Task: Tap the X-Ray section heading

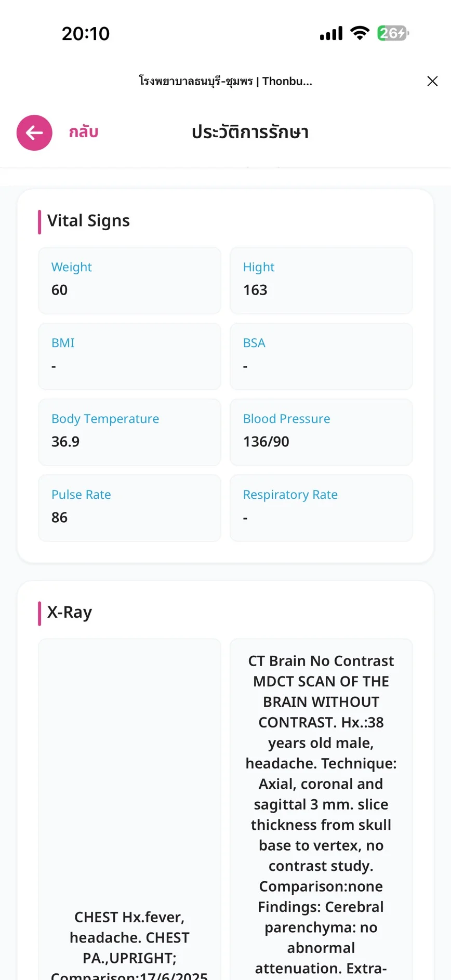Action: 69,613
